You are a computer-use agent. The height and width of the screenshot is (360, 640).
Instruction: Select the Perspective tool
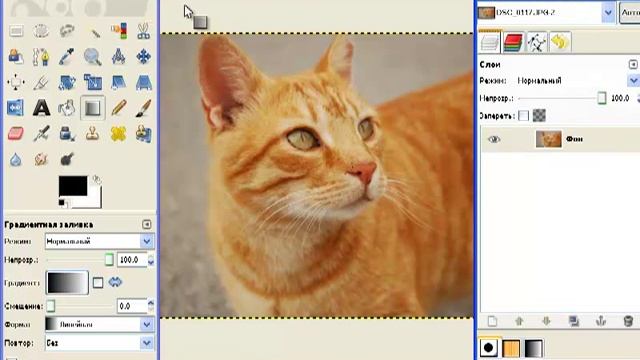click(x=143, y=82)
